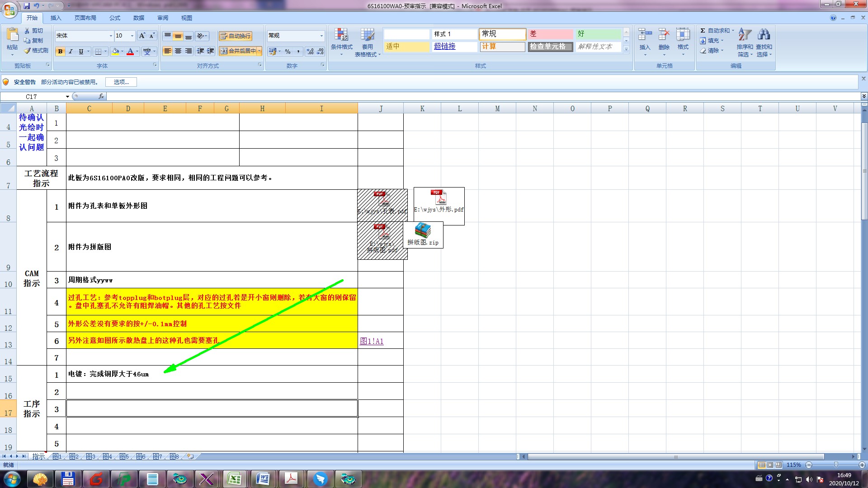Click the Paste (粘贴) clipboard icon
Screen dimensions: 868x488
pyautogui.click(x=12, y=35)
